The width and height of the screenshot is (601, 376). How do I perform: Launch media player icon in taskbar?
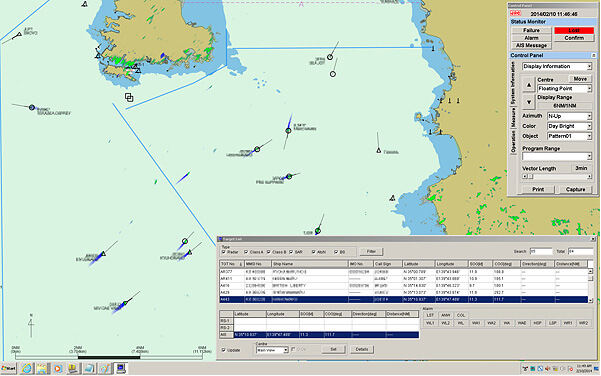(x=57, y=368)
